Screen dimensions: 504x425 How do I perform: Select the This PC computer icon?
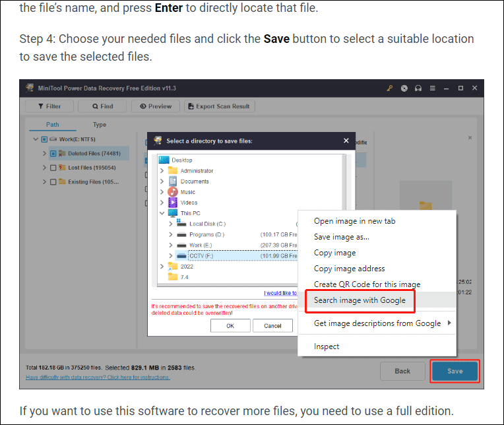[173, 212]
